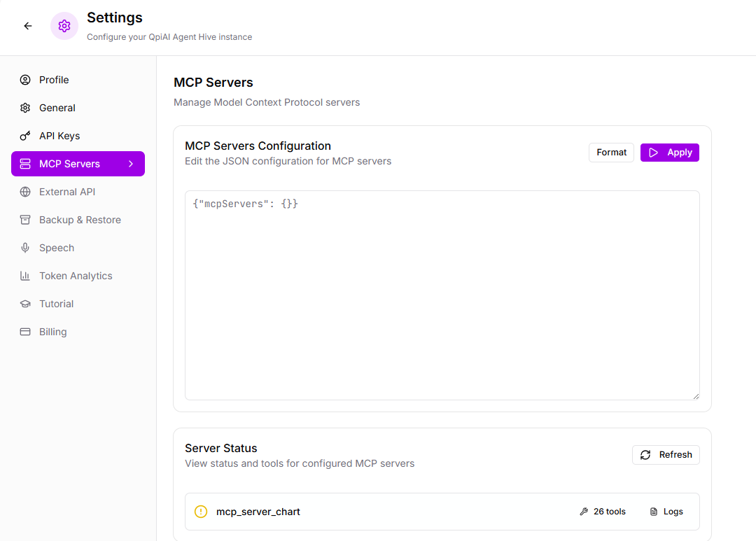Viewport: 756px width, 541px height.
Task: Open the Tutorial section
Action: 56,304
